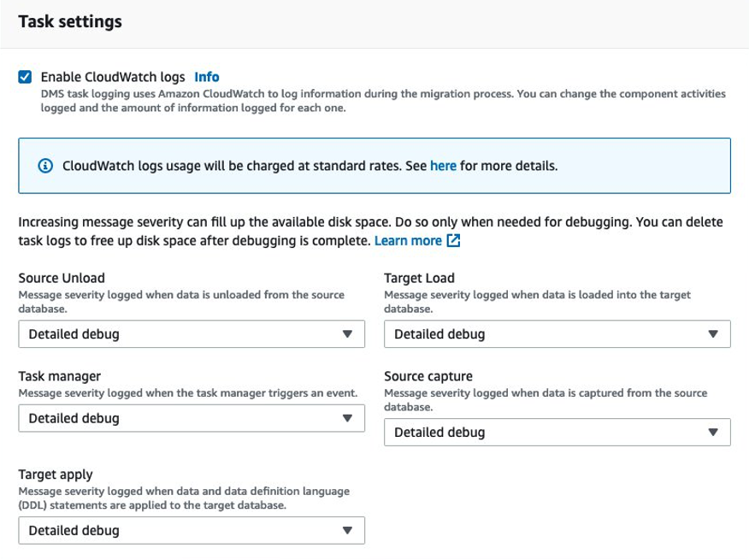Click the Target apply field label
This screenshot has height=560, width=749.
click(x=56, y=474)
